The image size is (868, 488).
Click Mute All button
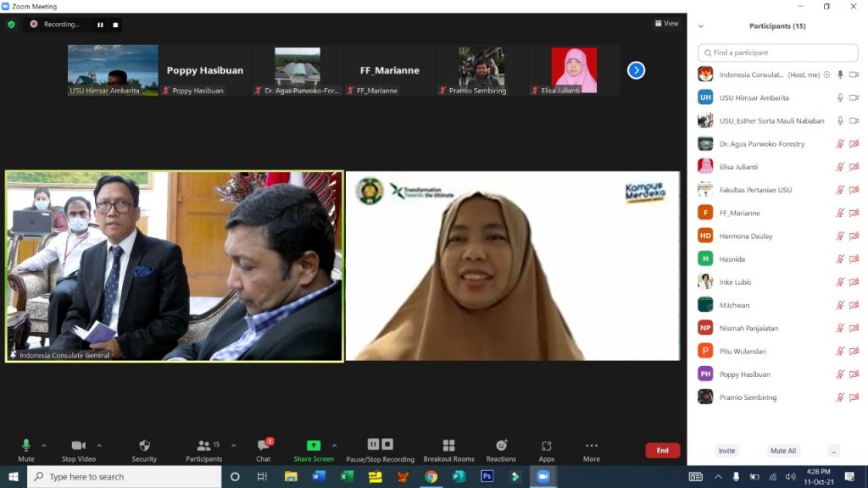(x=782, y=451)
